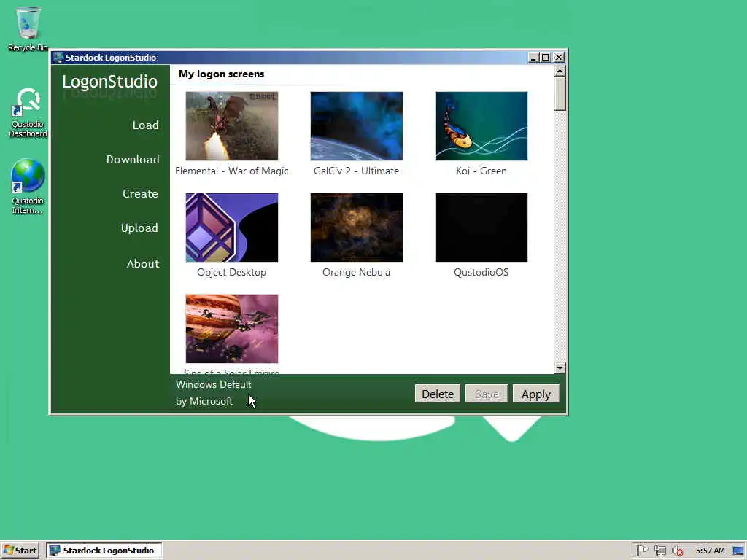
Task: Click the 'Object Desktop' caption
Action: [x=231, y=273]
